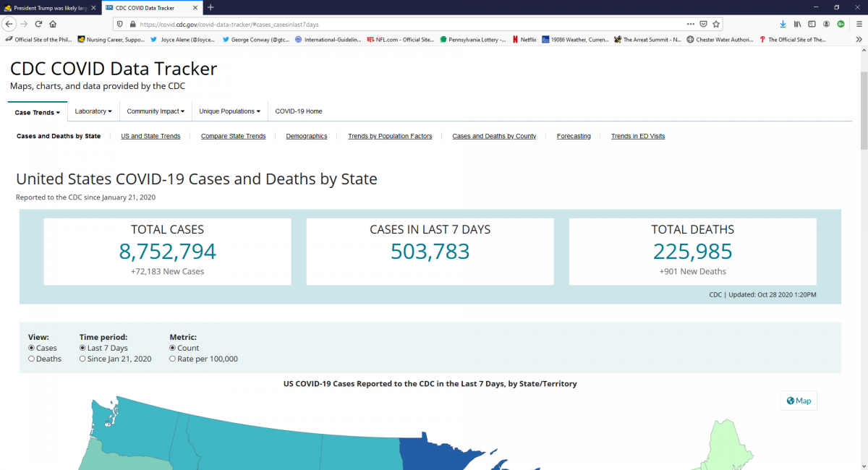Show more bookmarks overflow chevron
Viewport: 868px width, 470px height.
point(859,40)
